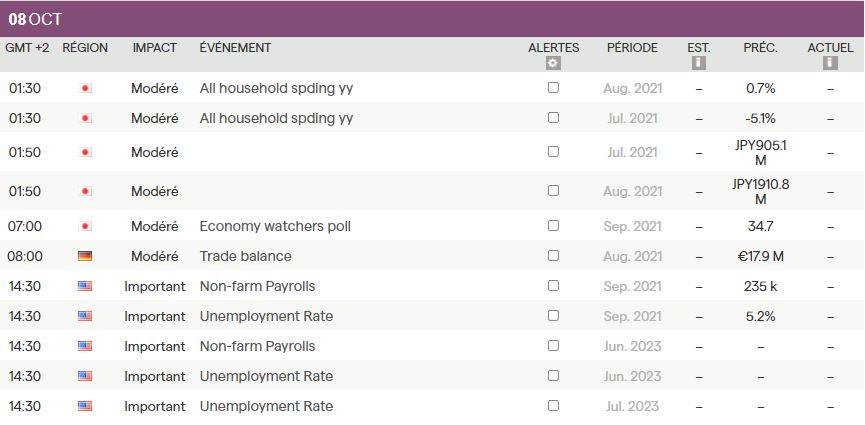Click the alerts settings gear icon
Image resolution: width=865 pixels, height=425 pixels.
tap(554, 63)
